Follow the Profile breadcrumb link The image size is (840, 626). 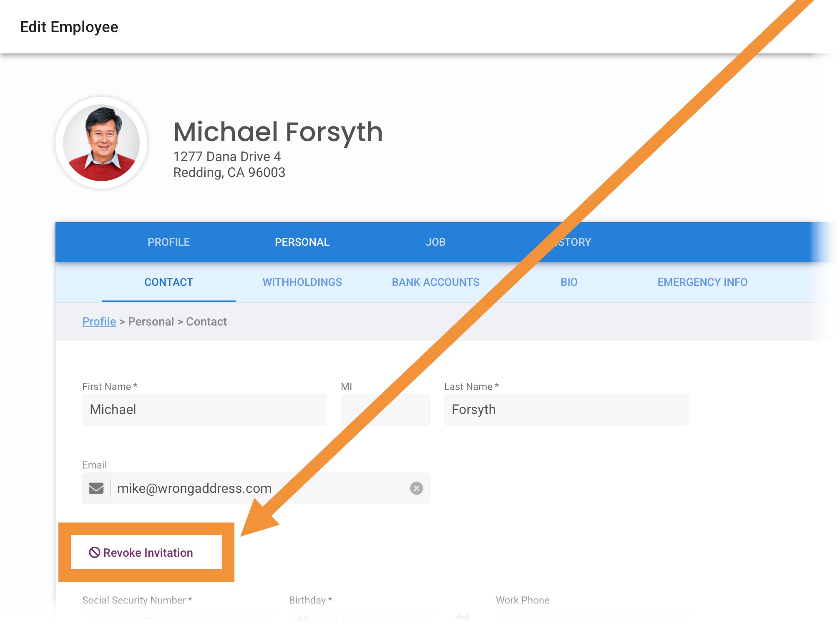pyautogui.click(x=99, y=321)
